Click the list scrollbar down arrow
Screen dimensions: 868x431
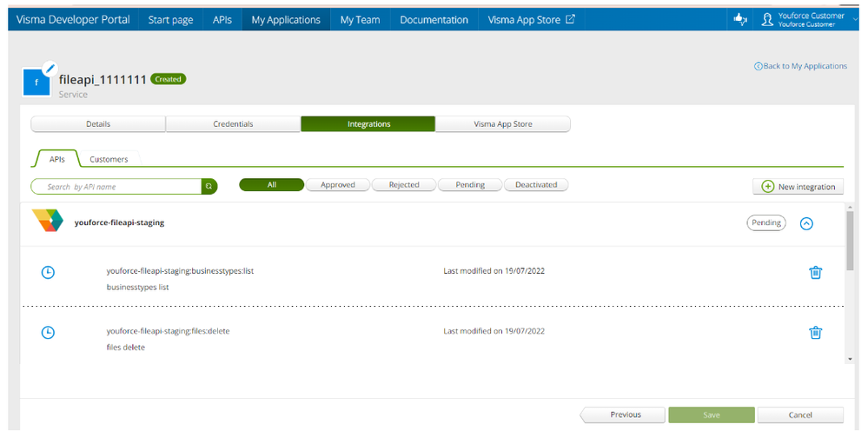(851, 359)
